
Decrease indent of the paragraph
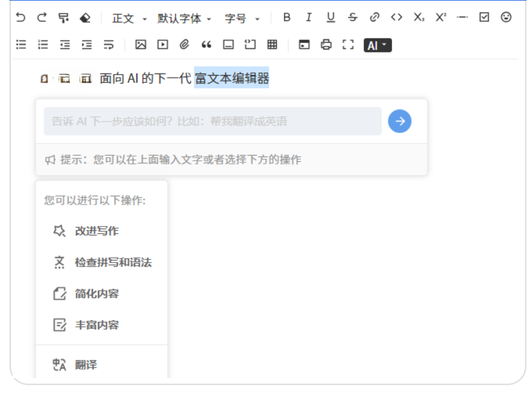coord(65,44)
